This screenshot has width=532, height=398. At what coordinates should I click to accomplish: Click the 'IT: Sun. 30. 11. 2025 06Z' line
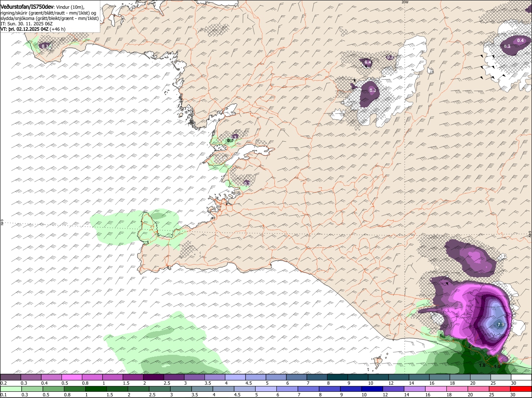[x=26, y=24]
